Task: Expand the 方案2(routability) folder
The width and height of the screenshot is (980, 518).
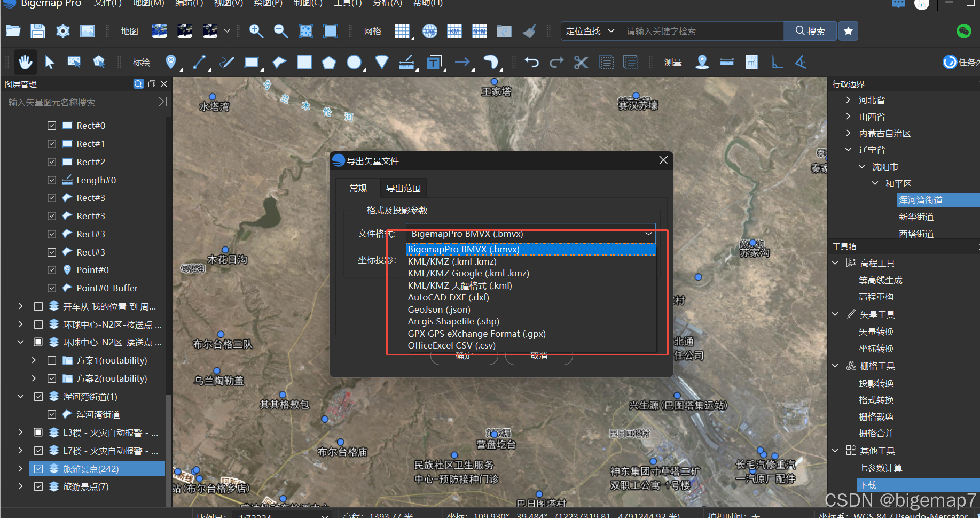Action: point(34,378)
